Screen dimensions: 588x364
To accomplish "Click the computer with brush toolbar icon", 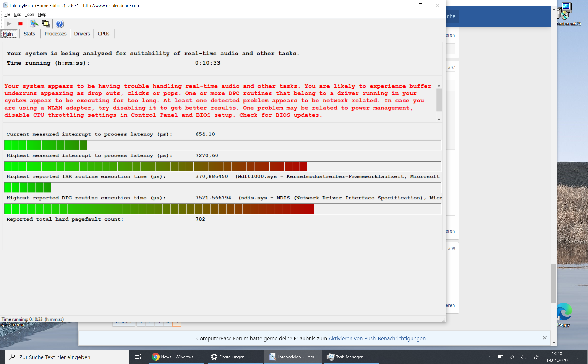I will point(34,24).
